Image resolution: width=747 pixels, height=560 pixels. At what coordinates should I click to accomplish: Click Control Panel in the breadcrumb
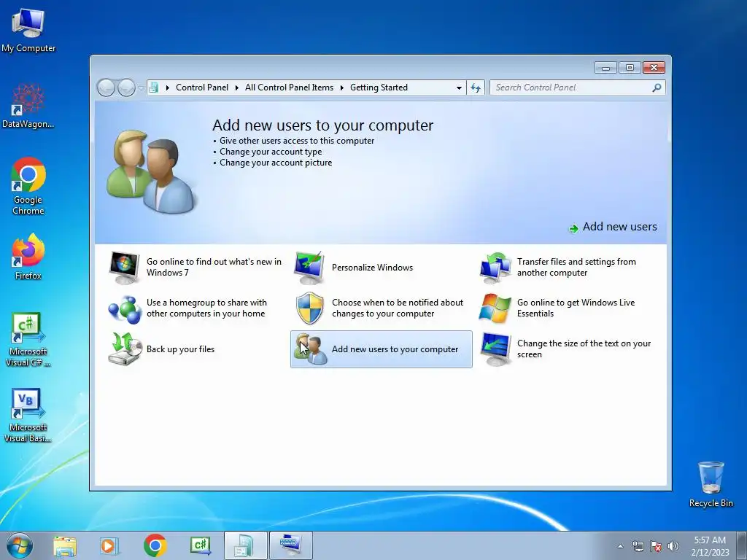coord(202,87)
